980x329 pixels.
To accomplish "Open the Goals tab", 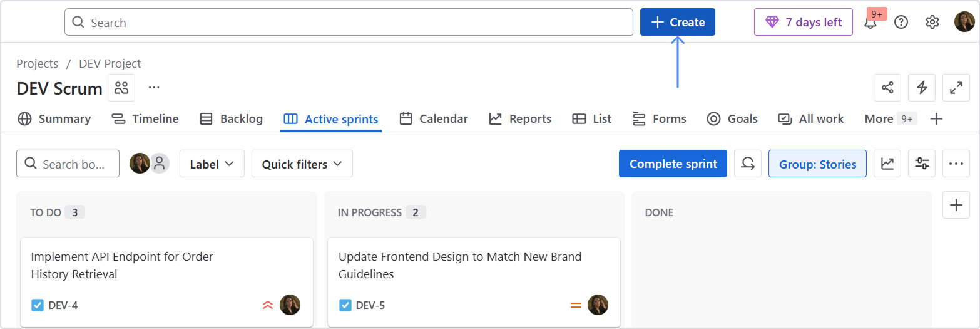I will click(732, 118).
